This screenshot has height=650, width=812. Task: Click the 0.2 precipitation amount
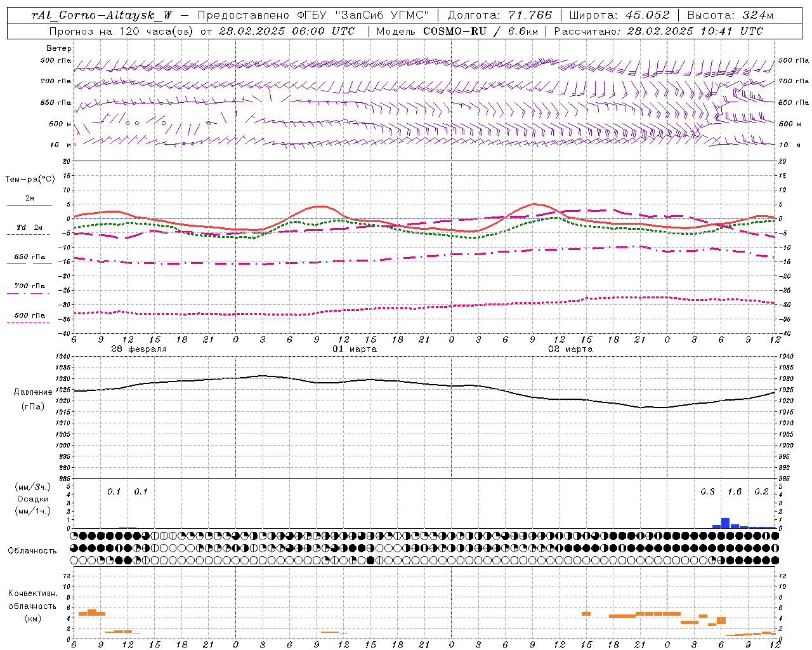pyautogui.click(x=761, y=492)
